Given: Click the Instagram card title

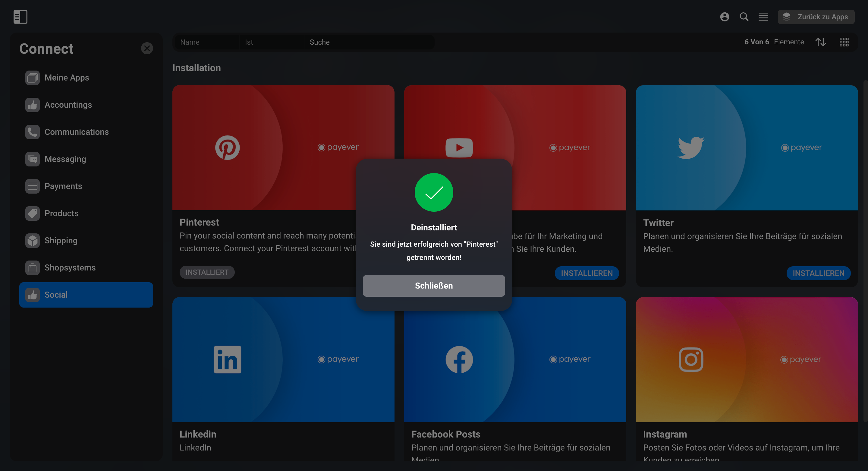Looking at the screenshot, I should click(x=665, y=434).
